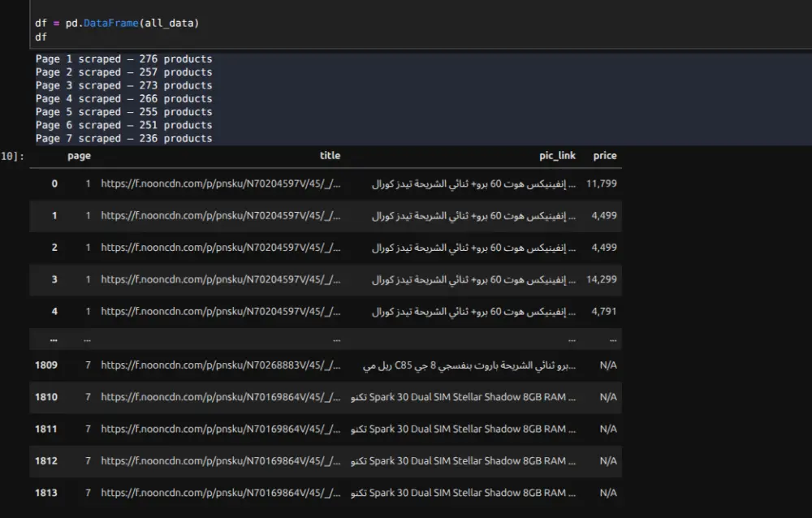Click the Spark 30 Dual SIM text in row 1811

tap(463, 429)
